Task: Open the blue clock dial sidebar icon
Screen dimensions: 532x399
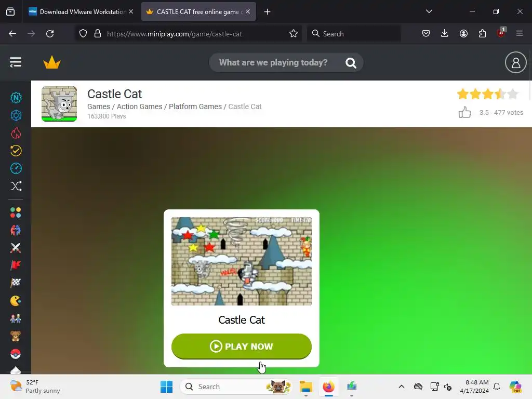Action: pyautogui.click(x=16, y=168)
